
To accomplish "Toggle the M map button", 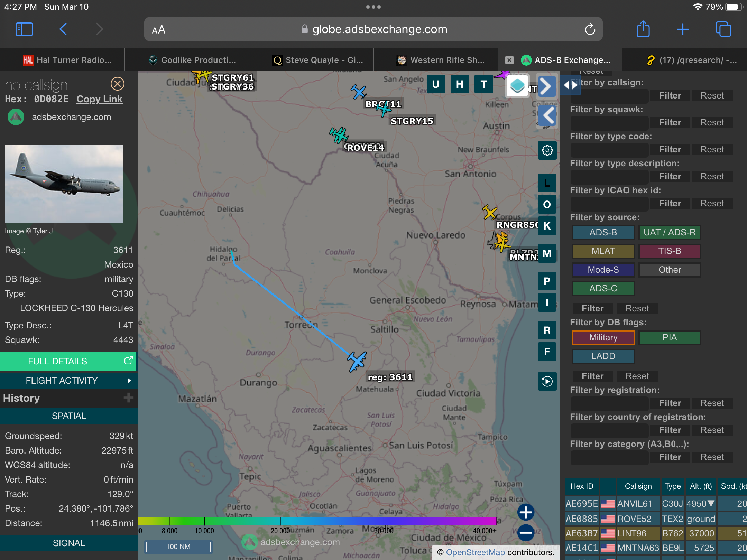I will tap(547, 253).
